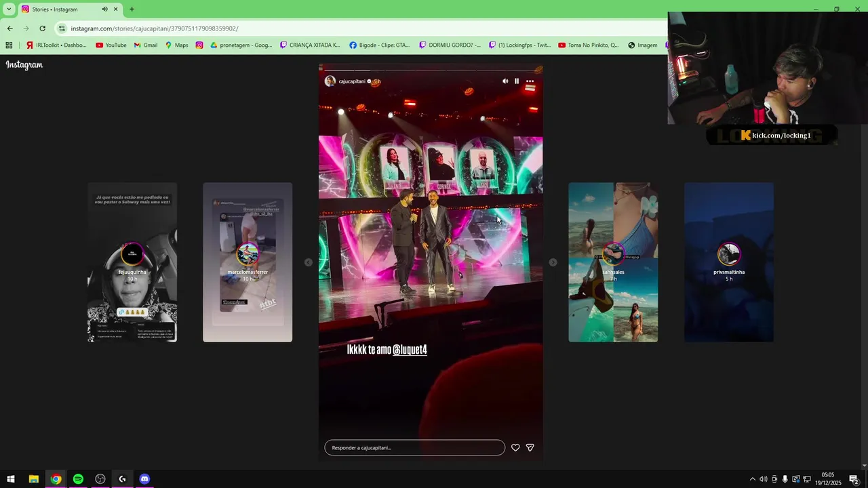Open the Bigode Clipe Facebook bookmark
The height and width of the screenshot is (488, 868).
coord(380,45)
